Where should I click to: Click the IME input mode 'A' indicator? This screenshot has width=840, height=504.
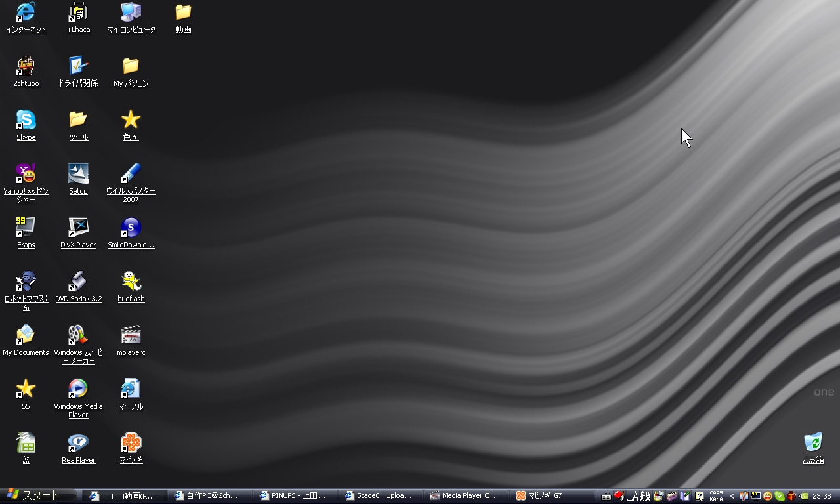click(633, 496)
